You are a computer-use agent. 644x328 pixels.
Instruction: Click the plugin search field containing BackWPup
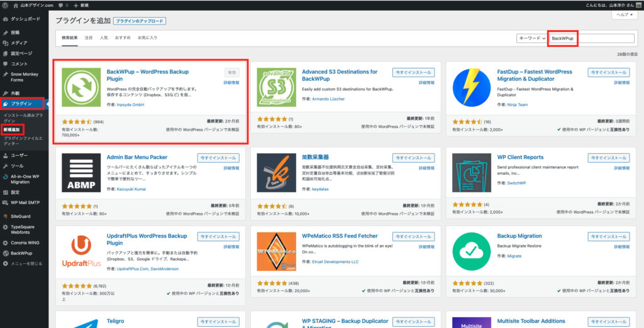point(591,38)
